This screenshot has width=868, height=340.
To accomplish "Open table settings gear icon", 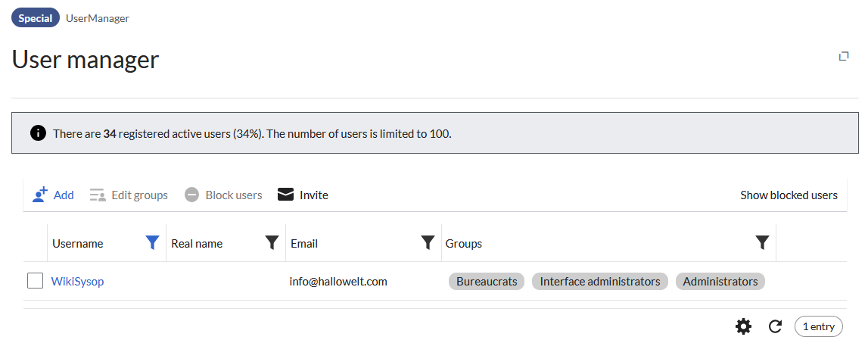I will tap(744, 326).
